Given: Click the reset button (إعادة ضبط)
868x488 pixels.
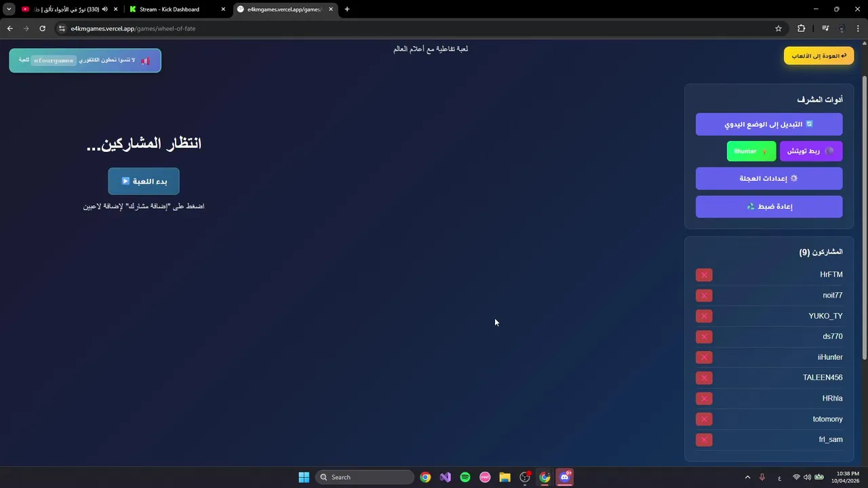Looking at the screenshot, I should (x=769, y=207).
